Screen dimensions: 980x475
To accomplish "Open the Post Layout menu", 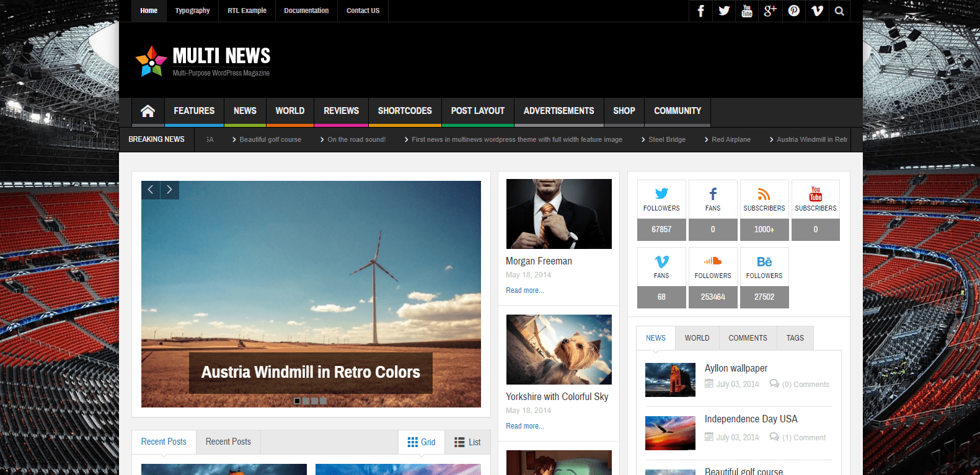I will [478, 111].
